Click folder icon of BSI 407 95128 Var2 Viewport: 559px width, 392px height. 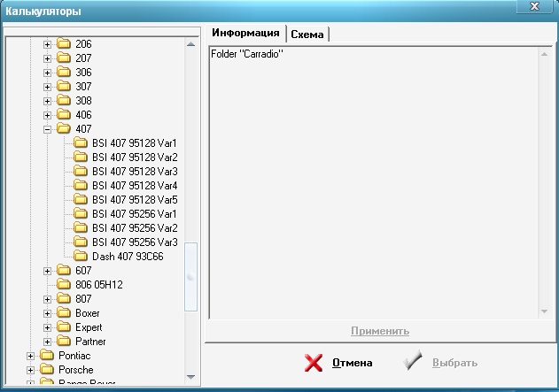click(x=81, y=157)
